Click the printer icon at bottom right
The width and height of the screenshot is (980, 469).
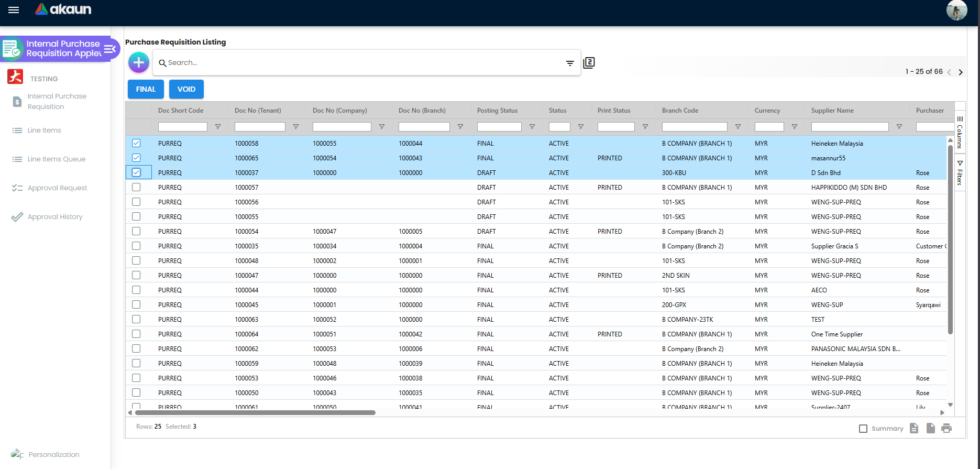[946, 428]
